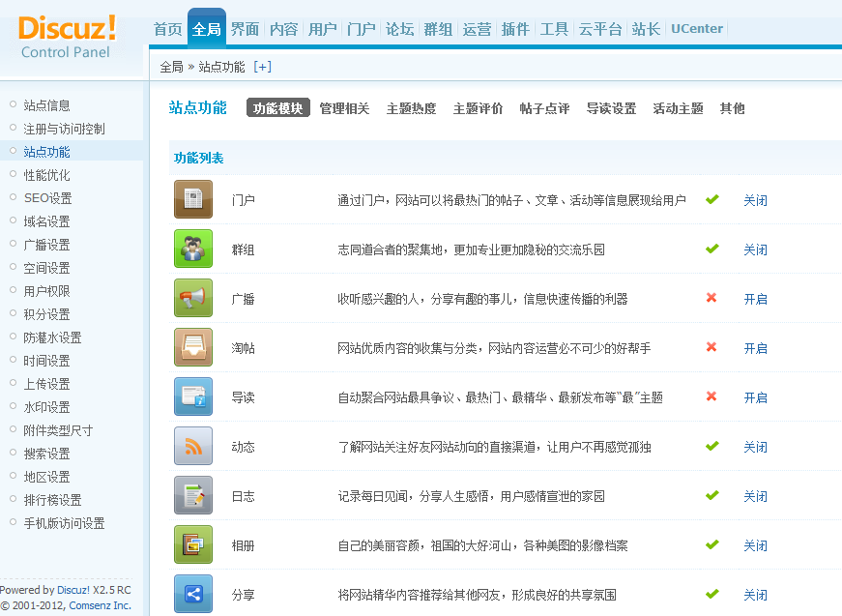The height and width of the screenshot is (616, 842).
Task: Click the 相册 album module icon
Action: pyautogui.click(x=193, y=544)
